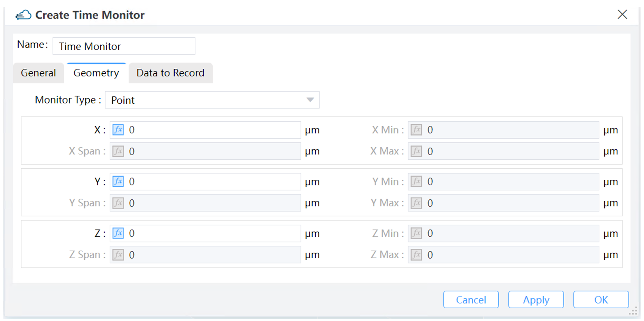The image size is (644, 321).
Task: Open the Data to Record tab
Action: coord(170,73)
